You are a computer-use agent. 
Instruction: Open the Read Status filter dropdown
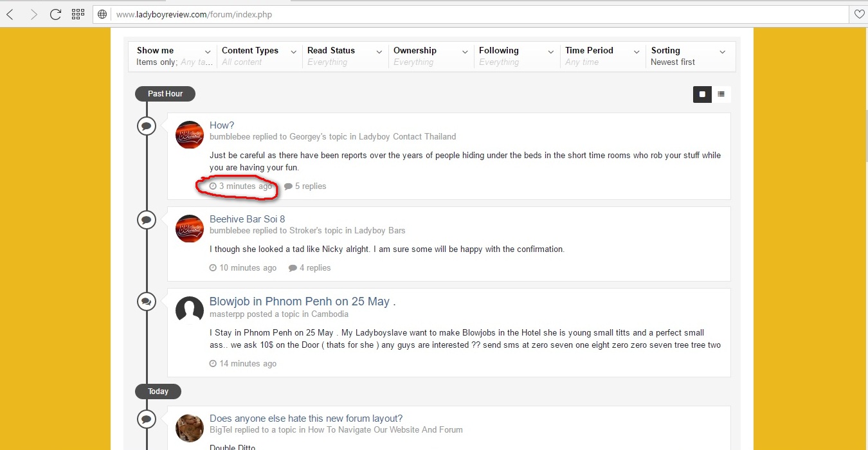pos(345,56)
